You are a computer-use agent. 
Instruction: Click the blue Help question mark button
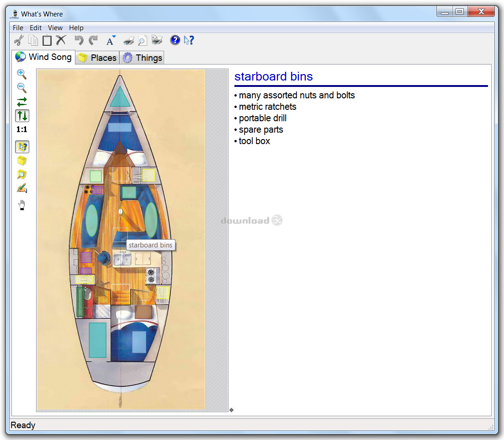click(x=175, y=40)
